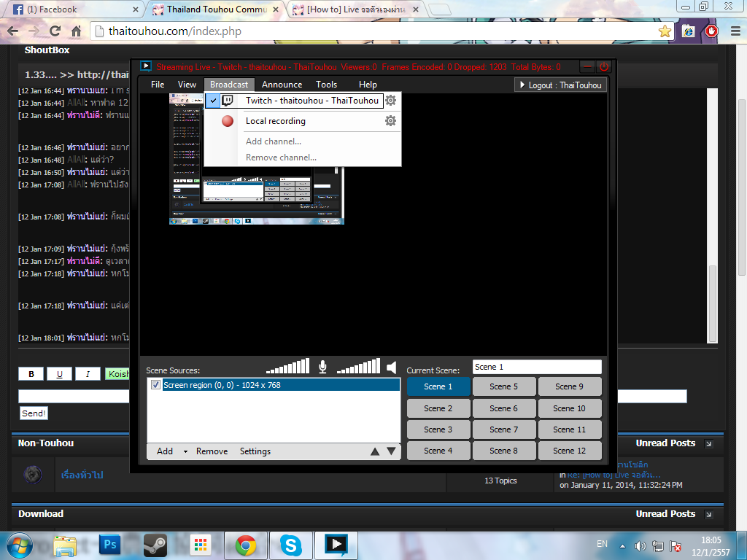Toggle Screen region source checkbox
The width and height of the screenshot is (747, 560).
tap(155, 385)
